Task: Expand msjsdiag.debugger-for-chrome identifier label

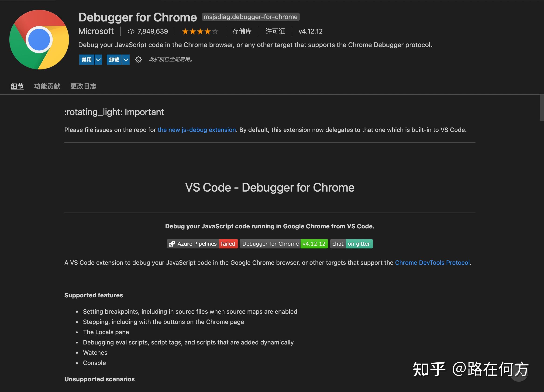Action: 250,17
